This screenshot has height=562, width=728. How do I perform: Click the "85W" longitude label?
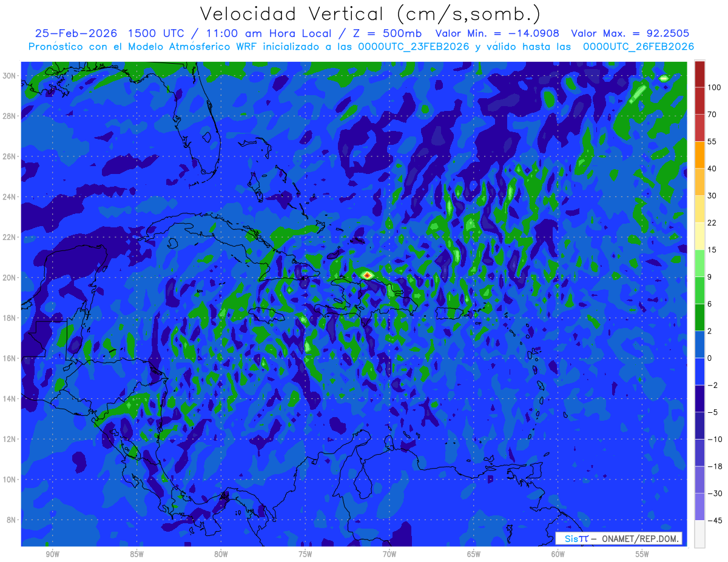click(x=136, y=554)
